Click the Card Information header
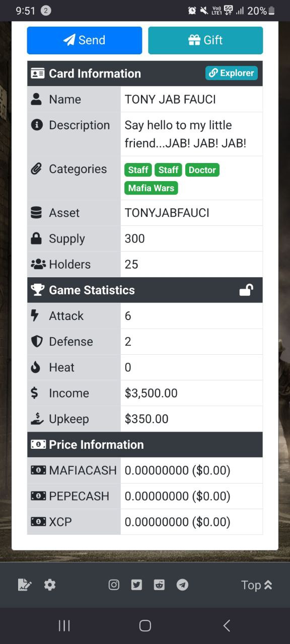The width and height of the screenshot is (290, 644). coord(145,73)
